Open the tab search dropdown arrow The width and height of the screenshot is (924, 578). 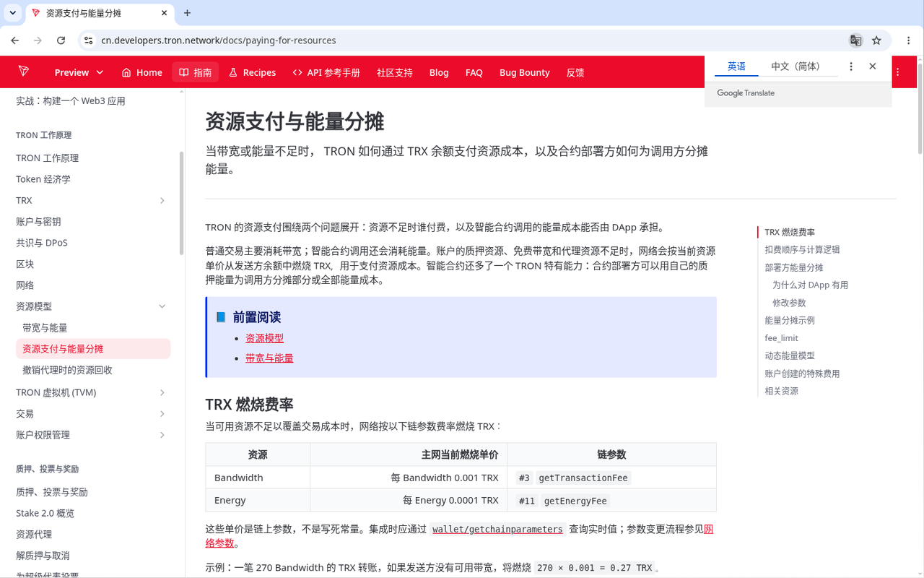13,13
